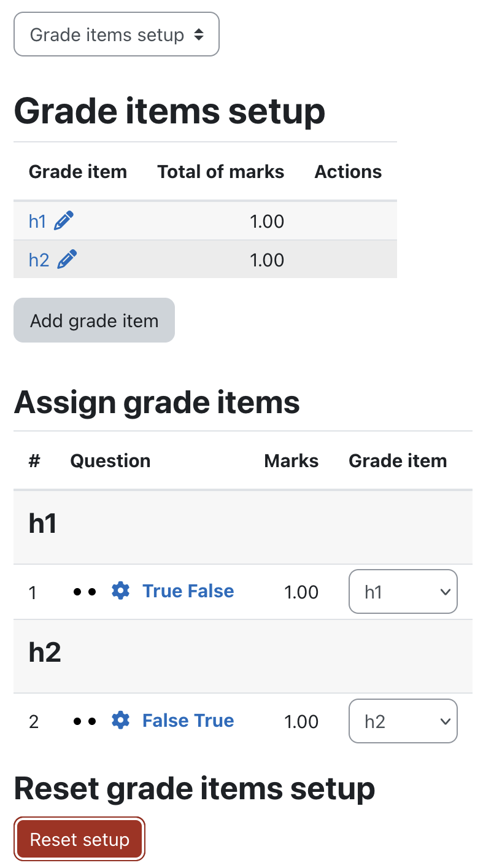Click the h1 grade item name link
Image resolution: width=502 pixels, height=868 pixels.
point(37,221)
